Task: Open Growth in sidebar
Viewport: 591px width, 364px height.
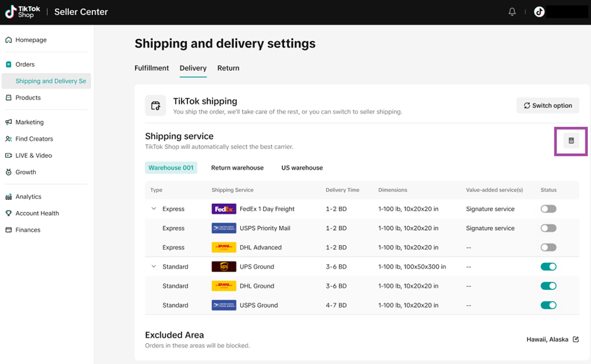Action: pyautogui.click(x=26, y=172)
